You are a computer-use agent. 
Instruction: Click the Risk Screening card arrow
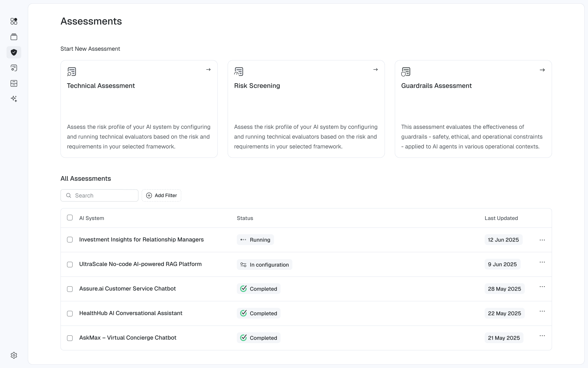click(x=375, y=70)
